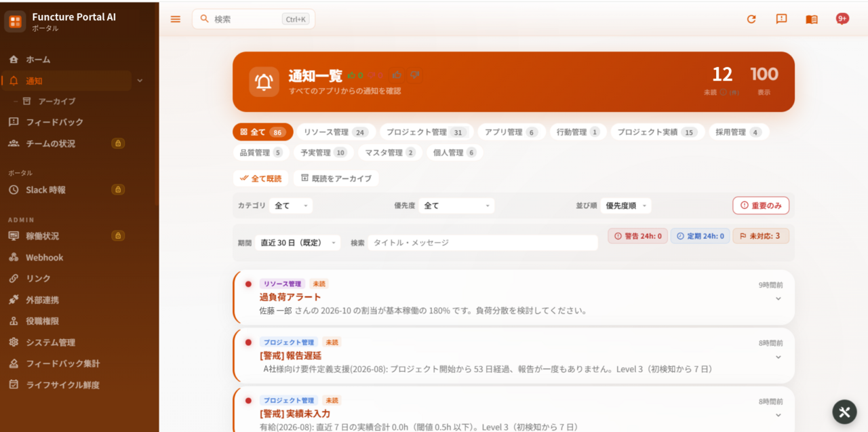Select the 品質管理 tab
This screenshot has height=432, width=868.
261,153
